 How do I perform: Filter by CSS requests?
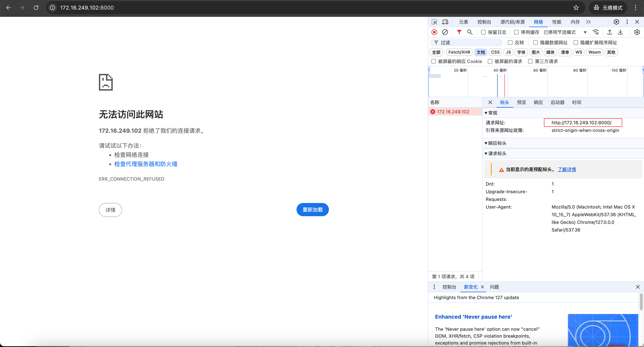495,52
